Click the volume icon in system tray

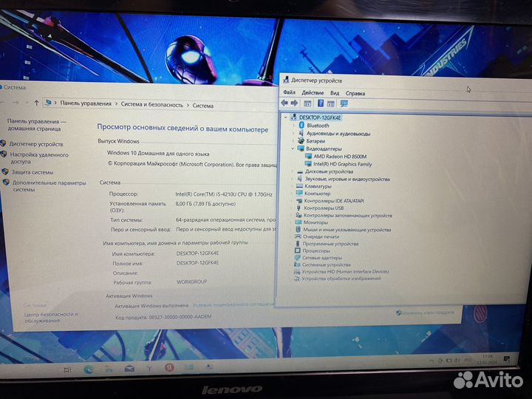(457, 361)
